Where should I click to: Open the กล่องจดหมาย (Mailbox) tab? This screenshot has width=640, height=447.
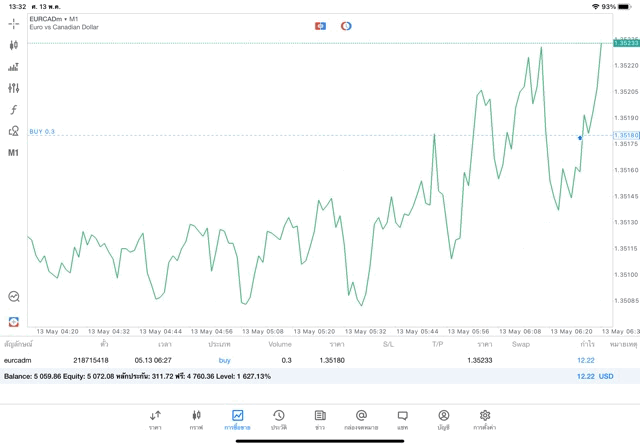[x=361, y=419]
